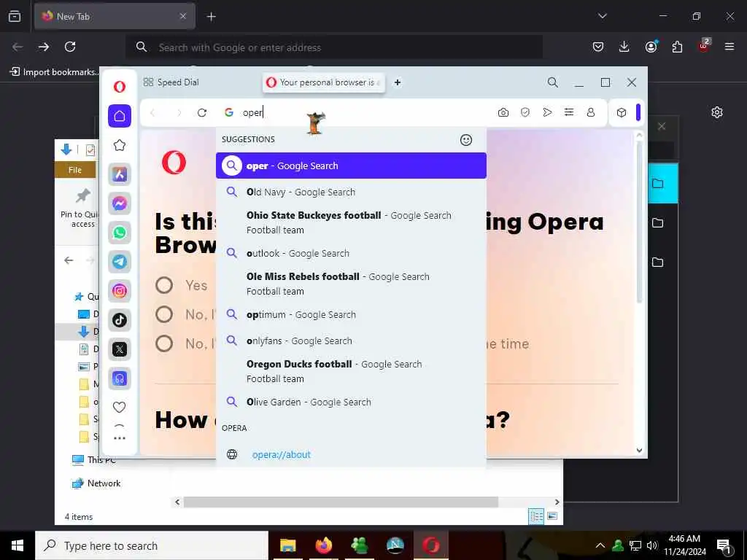Select the third radio option beginning No

pyautogui.click(x=164, y=343)
